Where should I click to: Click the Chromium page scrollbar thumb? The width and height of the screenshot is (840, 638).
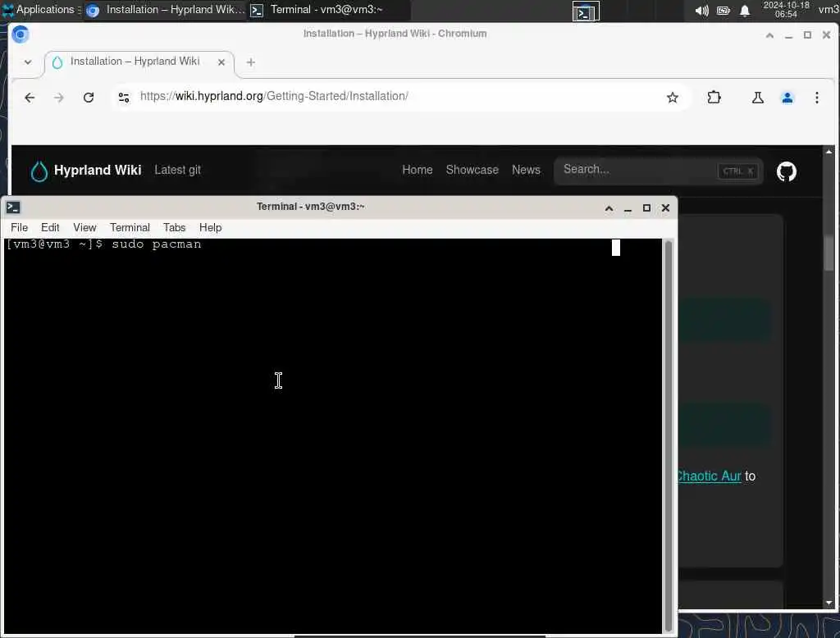click(829, 253)
